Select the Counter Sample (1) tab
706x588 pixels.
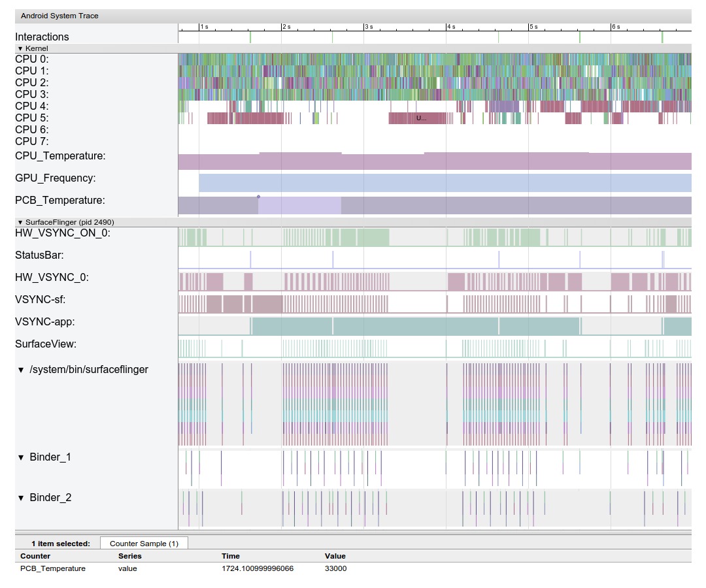point(144,544)
